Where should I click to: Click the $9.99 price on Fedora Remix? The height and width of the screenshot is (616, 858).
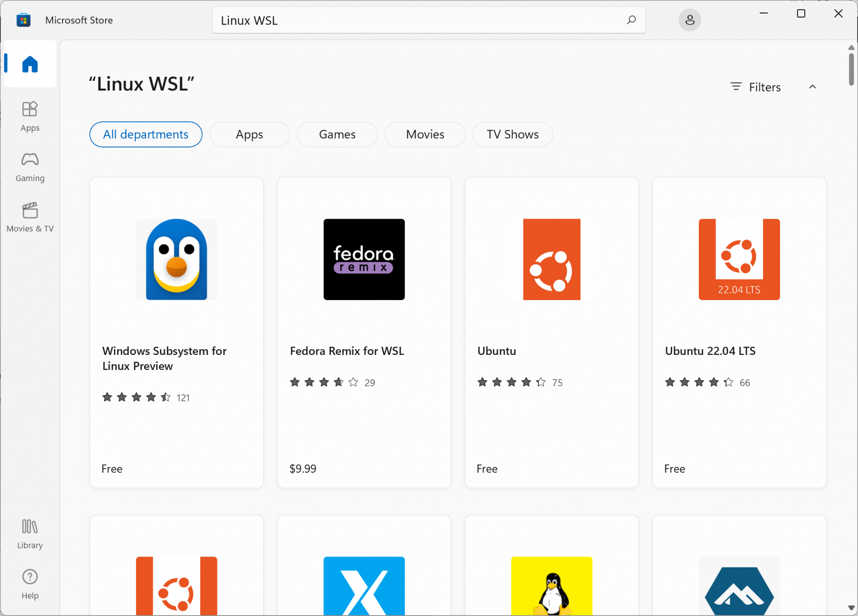tap(303, 468)
